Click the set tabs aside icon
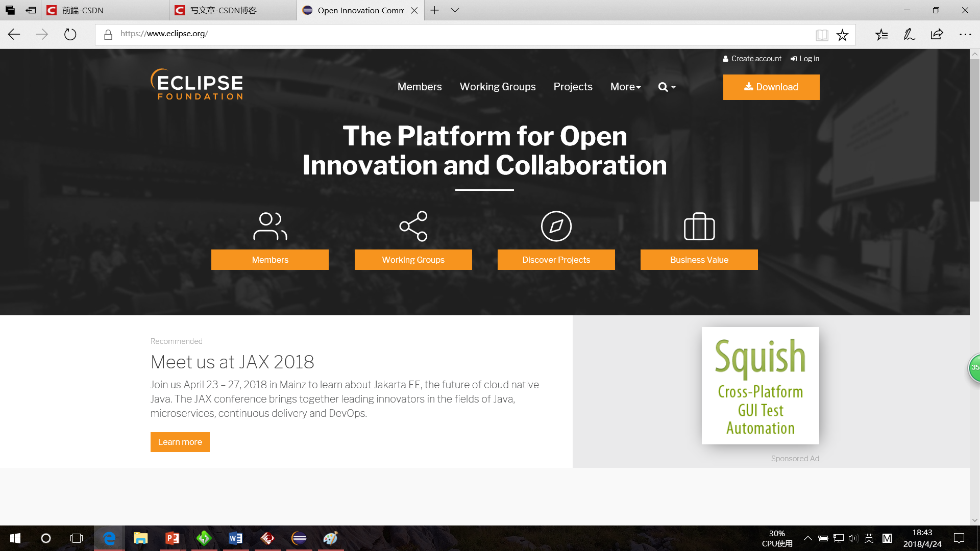Screen dimensions: 980x551 31,10
